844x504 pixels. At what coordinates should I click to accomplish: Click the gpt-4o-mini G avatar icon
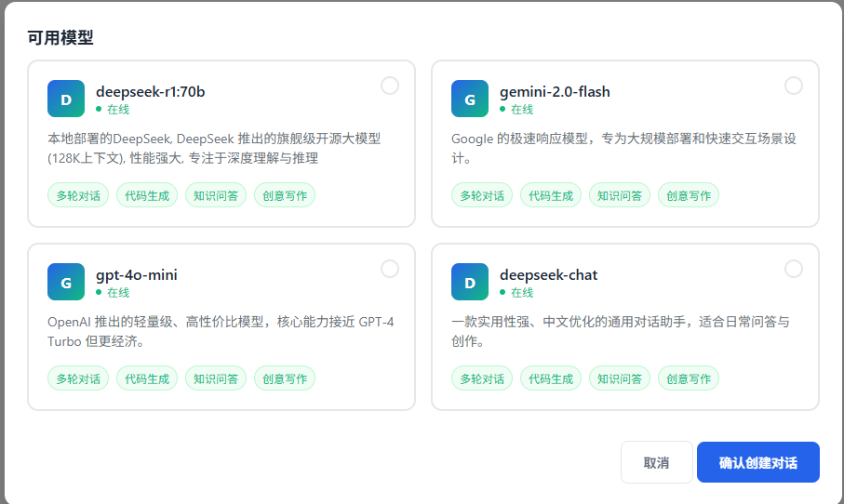66,282
